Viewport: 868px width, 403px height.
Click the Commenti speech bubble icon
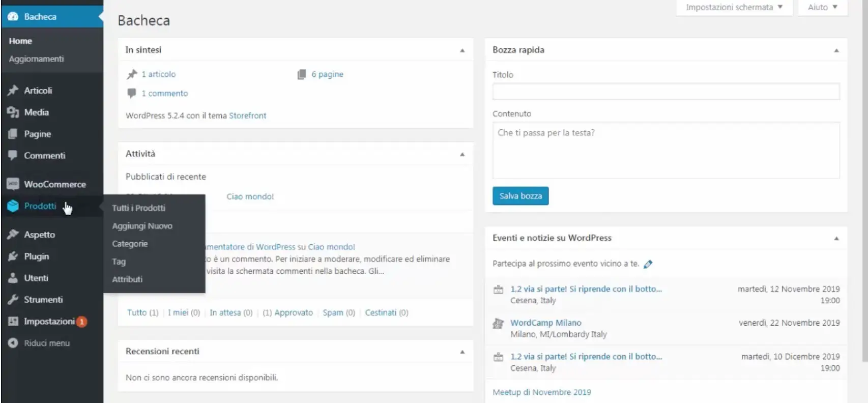[x=13, y=156]
